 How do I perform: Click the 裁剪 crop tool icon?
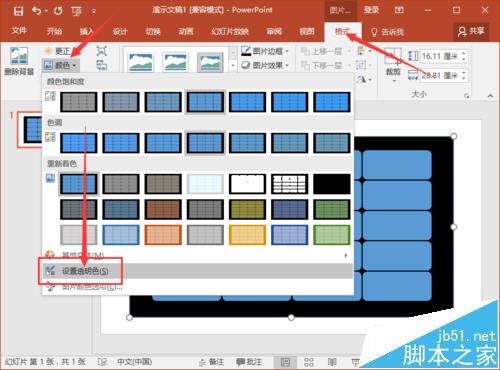(393, 57)
